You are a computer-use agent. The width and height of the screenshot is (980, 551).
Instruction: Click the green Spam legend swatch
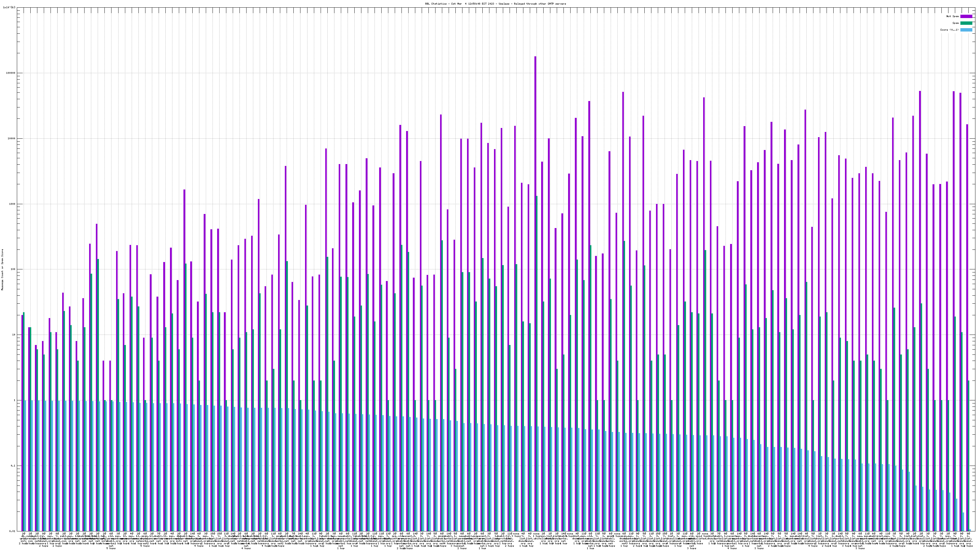click(966, 23)
